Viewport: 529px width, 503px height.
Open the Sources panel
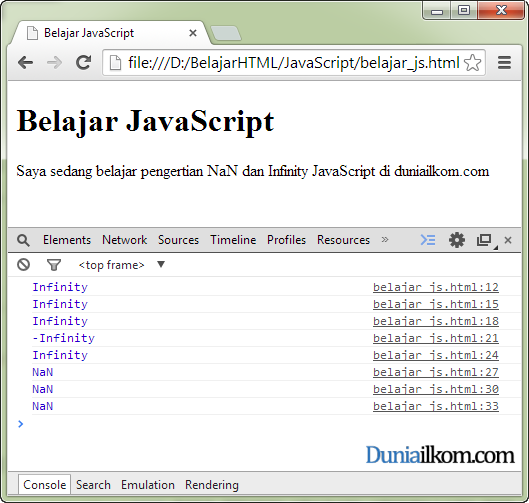(x=178, y=240)
